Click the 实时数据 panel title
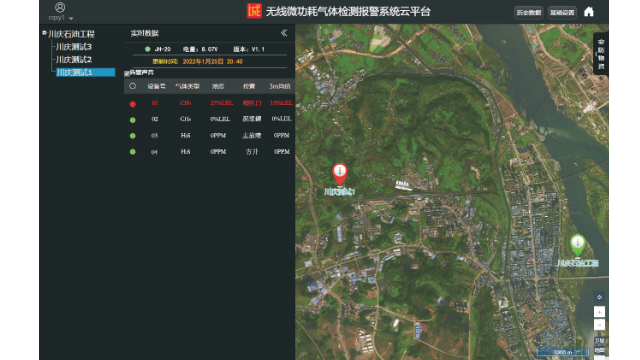640x360 pixels. (144, 33)
